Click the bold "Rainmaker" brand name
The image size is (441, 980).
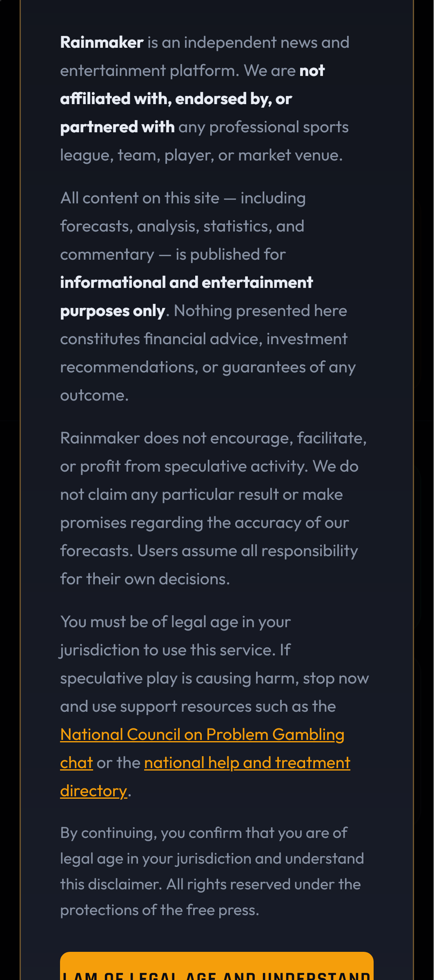click(102, 42)
